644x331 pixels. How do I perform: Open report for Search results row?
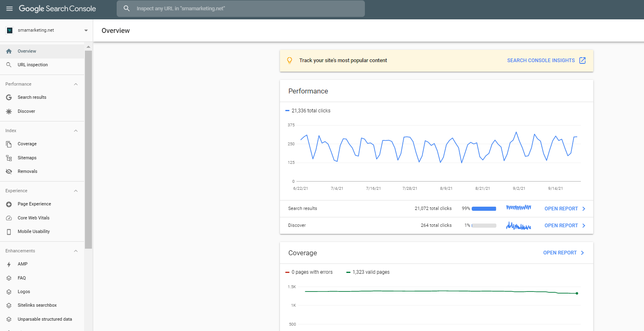tap(564, 209)
